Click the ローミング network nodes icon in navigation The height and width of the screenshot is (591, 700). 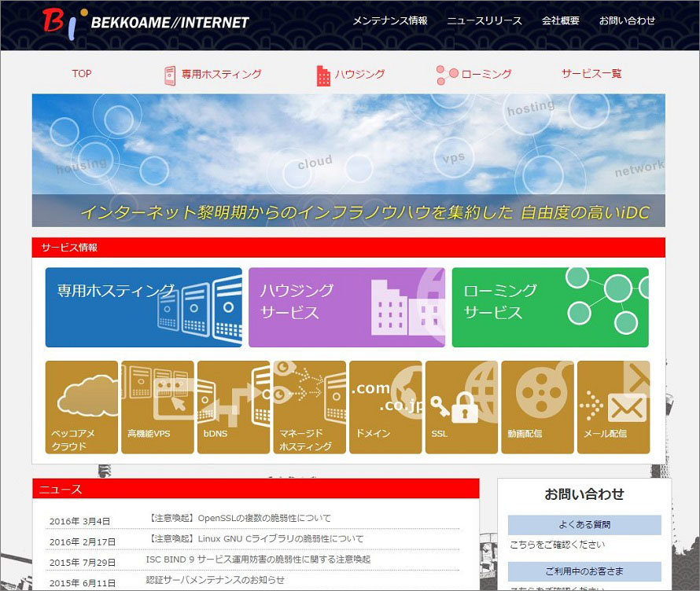[447, 75]
